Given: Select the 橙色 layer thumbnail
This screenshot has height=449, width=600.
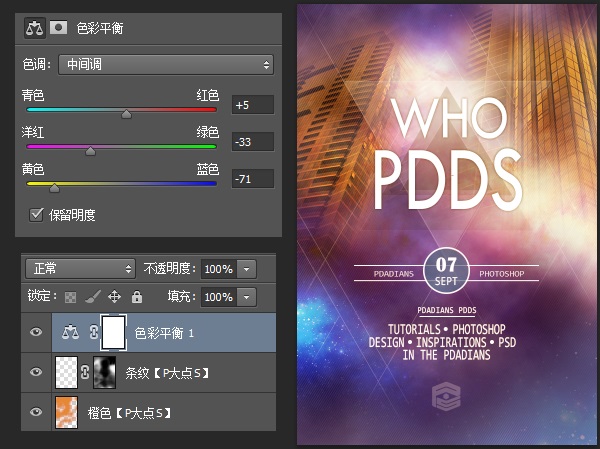Looking at the screenshot, I should 67,412.
